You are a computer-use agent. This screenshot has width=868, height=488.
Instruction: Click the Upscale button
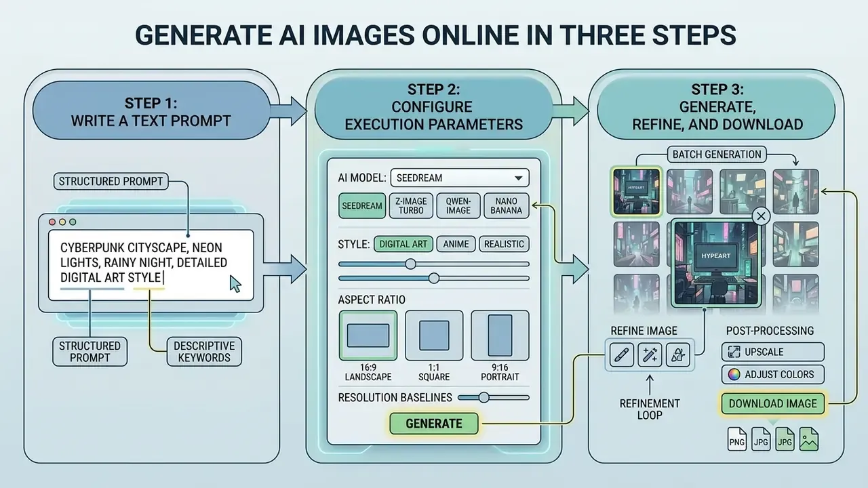(x=773, y=352)
